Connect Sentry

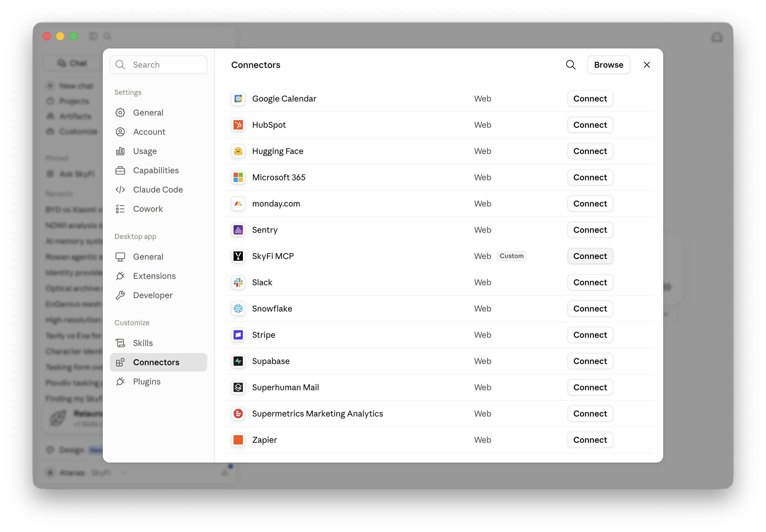click(x=590, y=230)
